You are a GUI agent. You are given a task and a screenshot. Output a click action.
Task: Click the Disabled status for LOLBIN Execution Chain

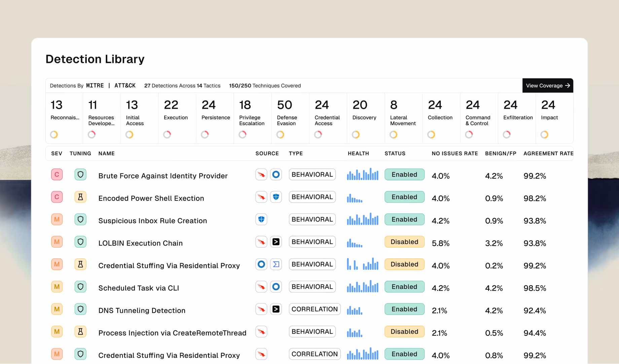click(404, 242)
